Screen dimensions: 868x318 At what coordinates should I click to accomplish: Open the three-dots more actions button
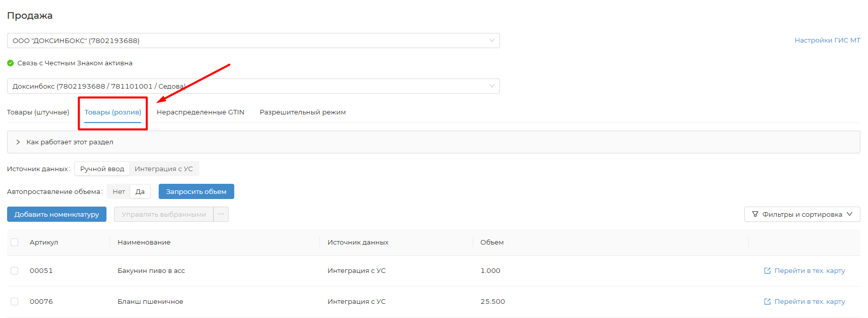pyautogui.click(x=221, y=214)
